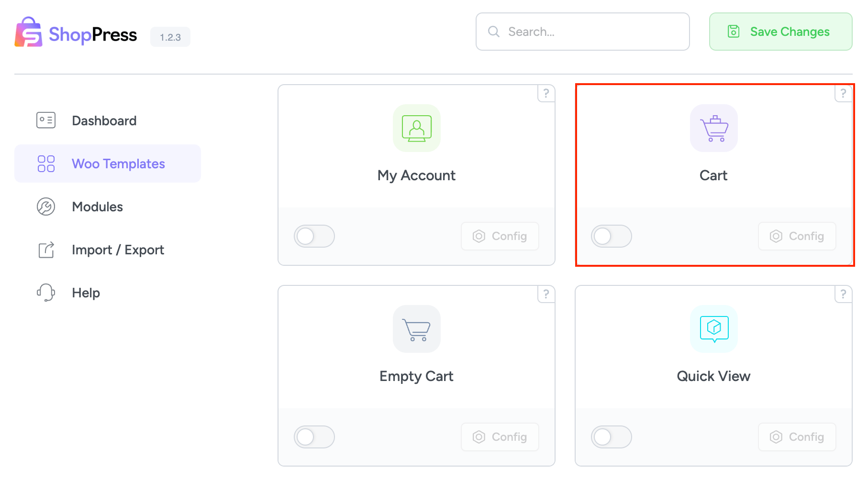Enable the Empty Cart template toggle
This screenshot has height=479, width=868.
pos(314,436)
